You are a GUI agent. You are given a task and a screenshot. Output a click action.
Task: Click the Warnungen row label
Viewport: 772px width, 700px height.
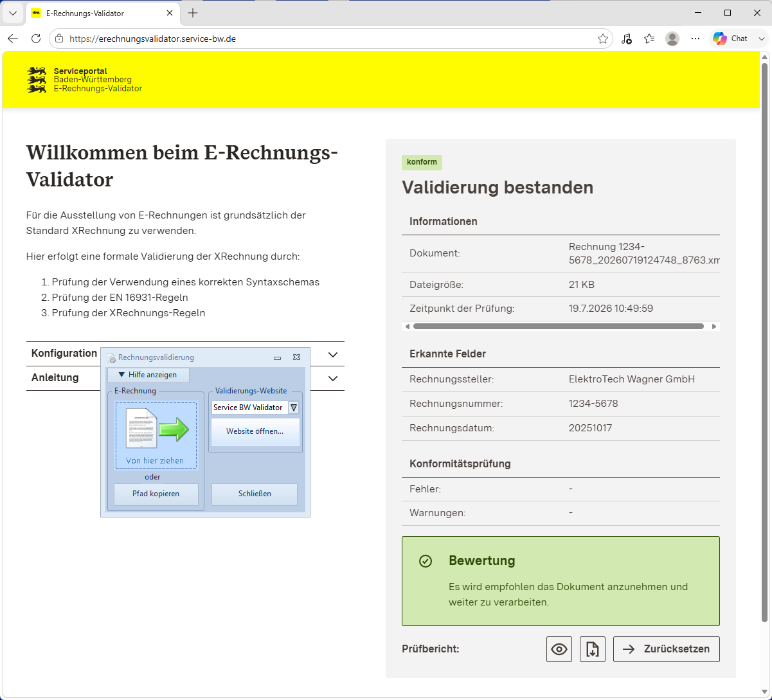click(x=437, y=513)
